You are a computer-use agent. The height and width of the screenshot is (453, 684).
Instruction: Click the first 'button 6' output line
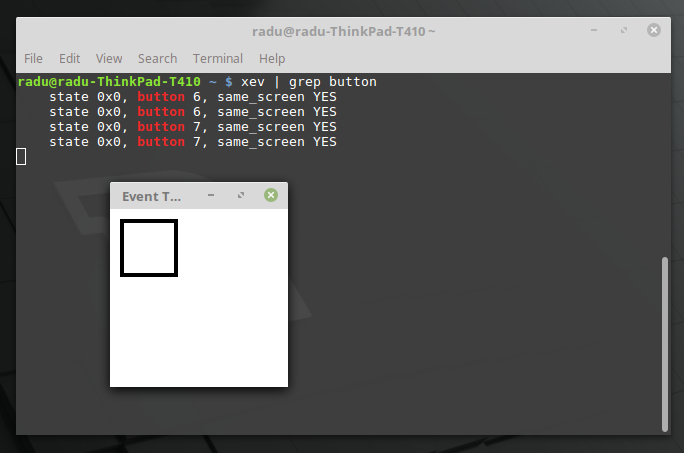[x=193, y=97]
